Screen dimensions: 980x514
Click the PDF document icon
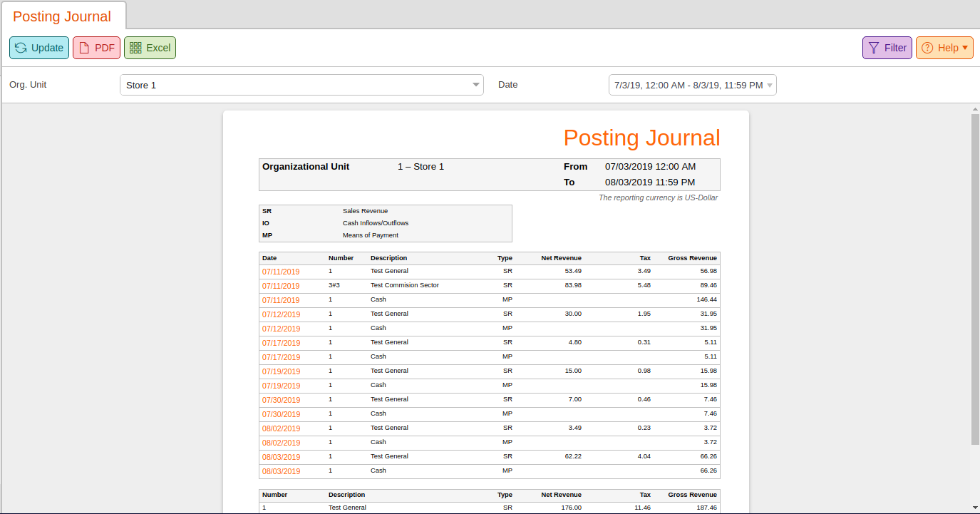coord(84,48)
